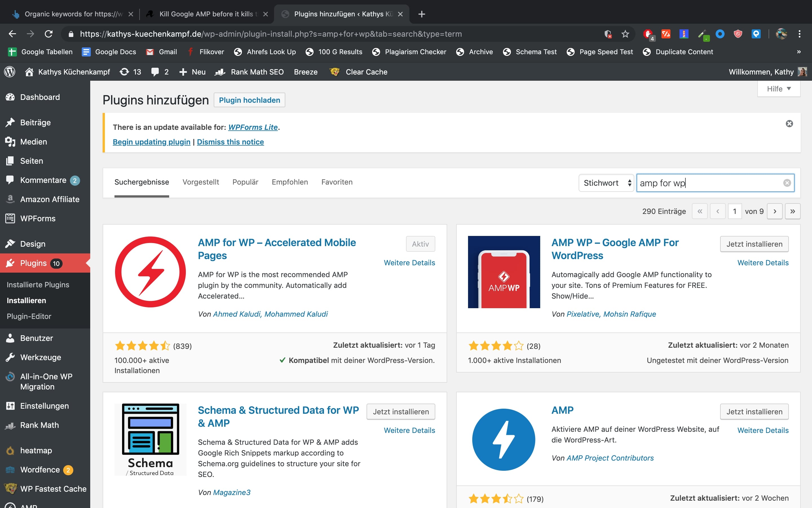Install Schema & Structured Data for WP
Screen dimensions: 812x508
point(401,411)
